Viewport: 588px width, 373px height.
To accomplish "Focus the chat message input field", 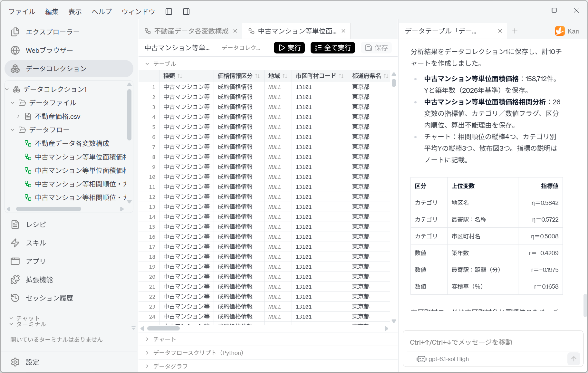I will [493, 342].
